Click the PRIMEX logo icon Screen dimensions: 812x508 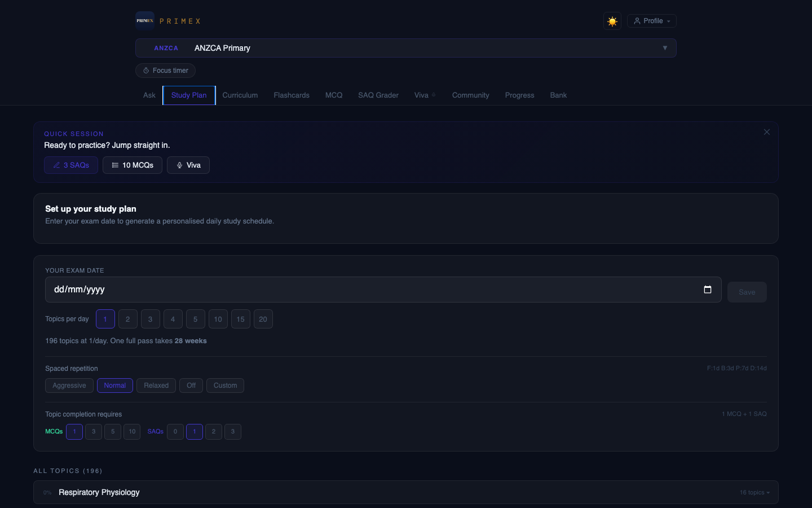point(145,21)
